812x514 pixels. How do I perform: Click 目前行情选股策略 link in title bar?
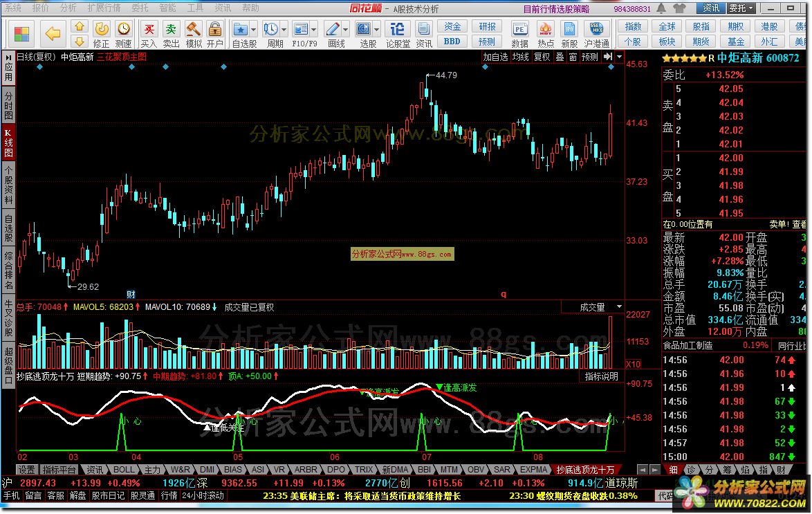556,9
